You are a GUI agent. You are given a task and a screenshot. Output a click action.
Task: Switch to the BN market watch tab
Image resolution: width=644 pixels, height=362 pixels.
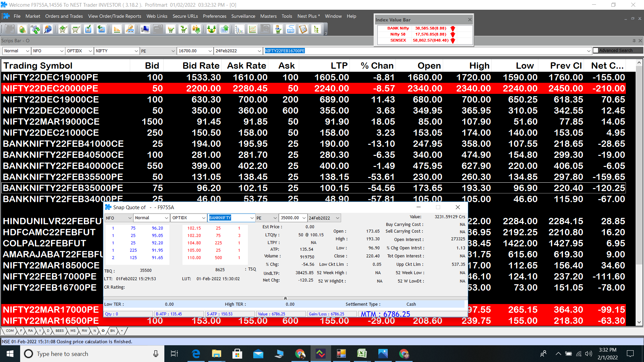(x=112, y=331)
